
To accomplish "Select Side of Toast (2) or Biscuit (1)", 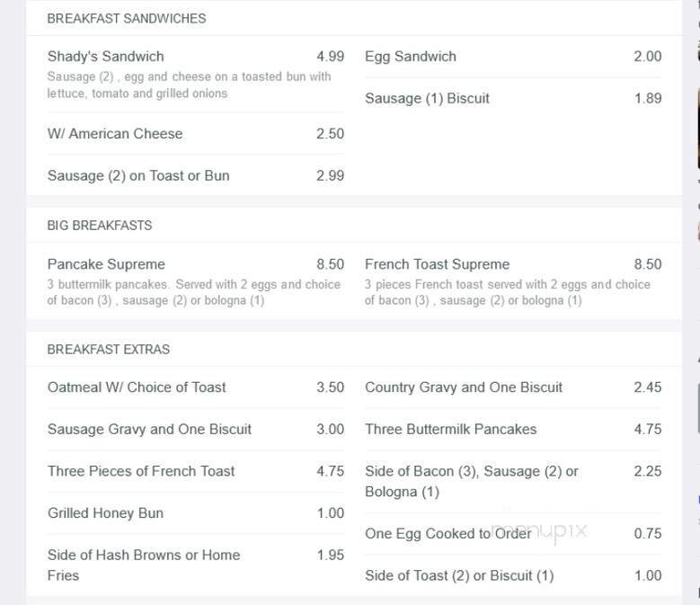I will (x=459, y=576).
